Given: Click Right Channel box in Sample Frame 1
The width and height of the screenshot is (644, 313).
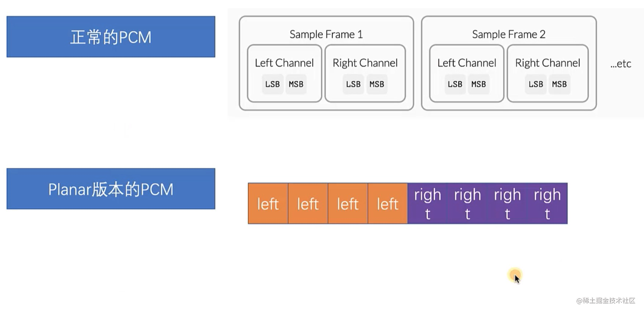Looking at the screenshot, I should click(365, 73).
